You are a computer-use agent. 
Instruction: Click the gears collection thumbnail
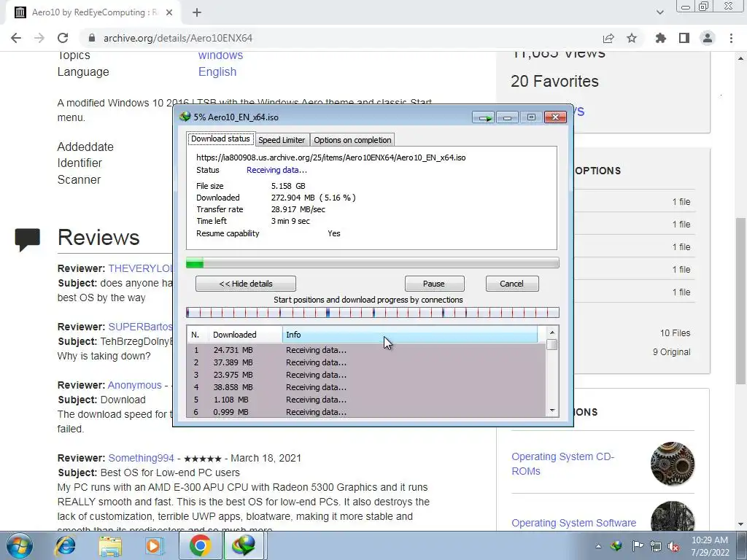pyautogui.click(x=672, y=463)
